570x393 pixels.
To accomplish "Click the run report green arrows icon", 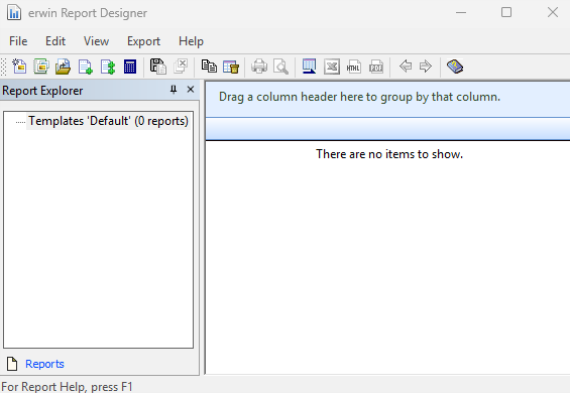I will click(108, 67).
